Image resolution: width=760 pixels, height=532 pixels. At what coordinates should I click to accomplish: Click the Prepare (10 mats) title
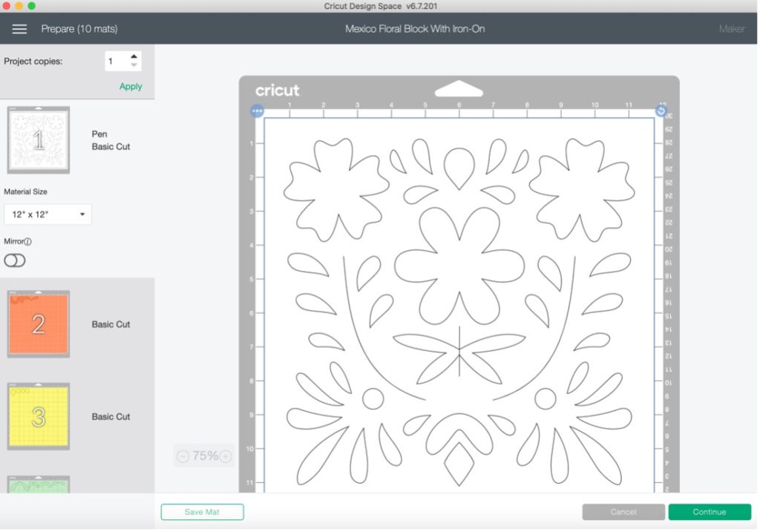79,29
